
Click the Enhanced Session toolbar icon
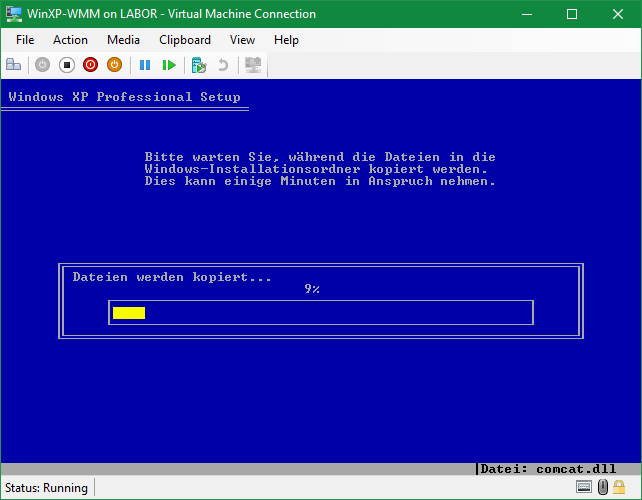[x=253, y=65]
